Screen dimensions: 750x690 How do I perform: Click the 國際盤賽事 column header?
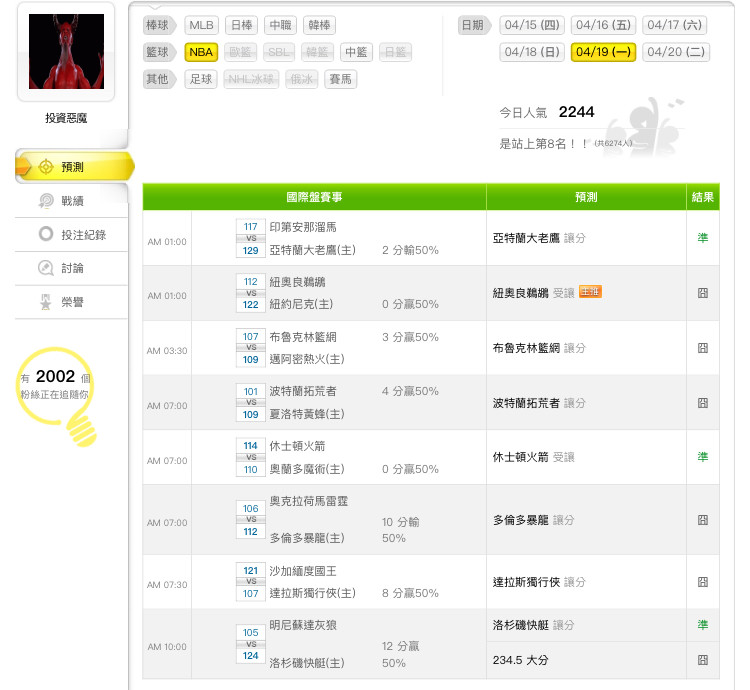click(x=314, y=197)
